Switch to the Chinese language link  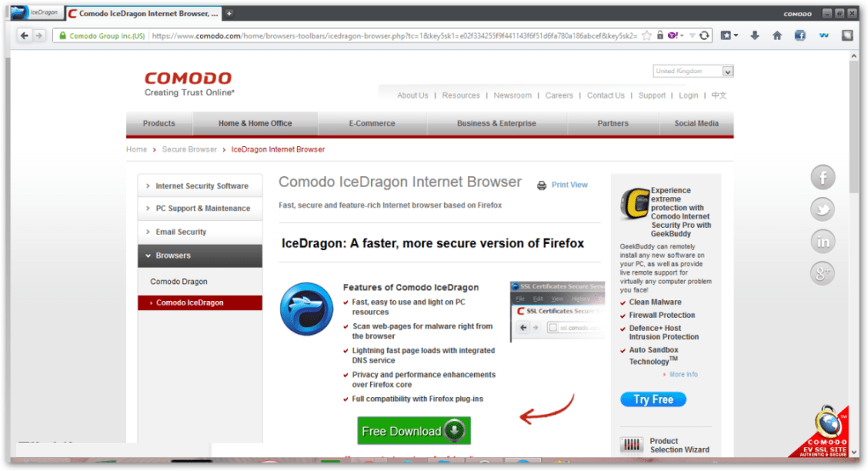[x=718, y=95]
